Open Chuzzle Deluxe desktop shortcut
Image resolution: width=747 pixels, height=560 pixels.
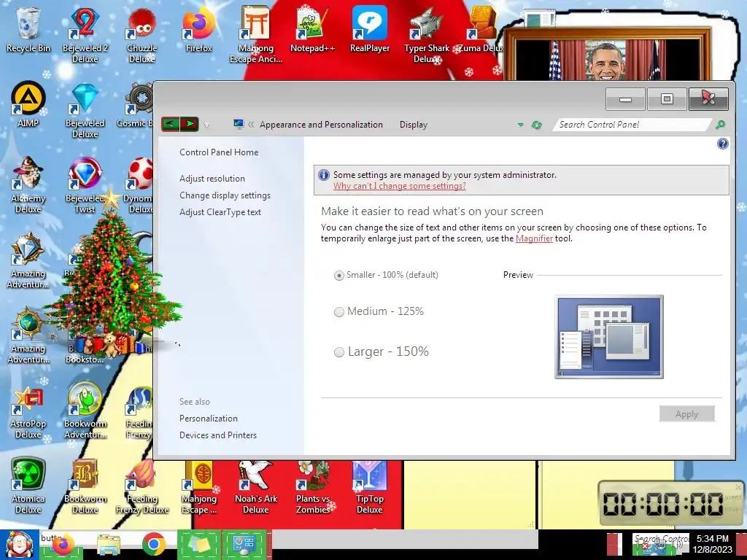(x=142, y=36)
